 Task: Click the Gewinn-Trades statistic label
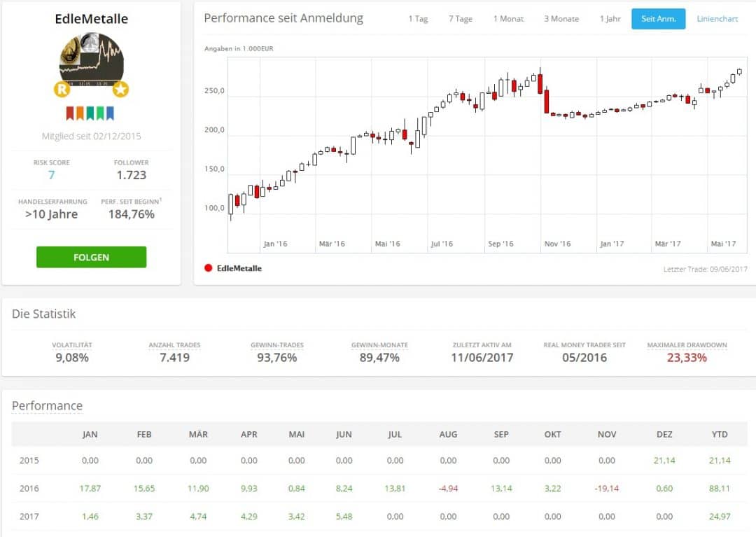click(277, 345)
